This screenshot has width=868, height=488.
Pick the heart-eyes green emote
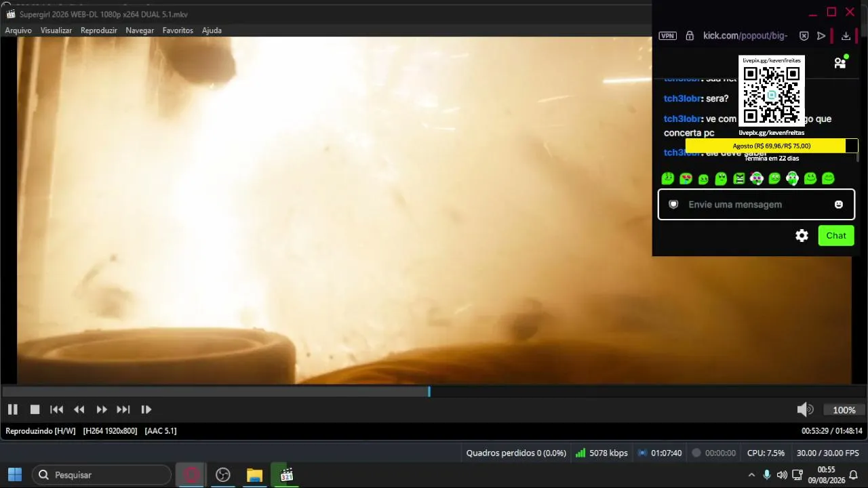tap(686, 178)
